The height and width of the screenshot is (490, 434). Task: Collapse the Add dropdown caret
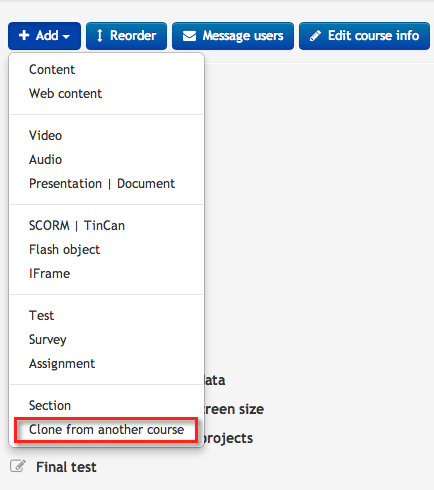tap(66, 36)
